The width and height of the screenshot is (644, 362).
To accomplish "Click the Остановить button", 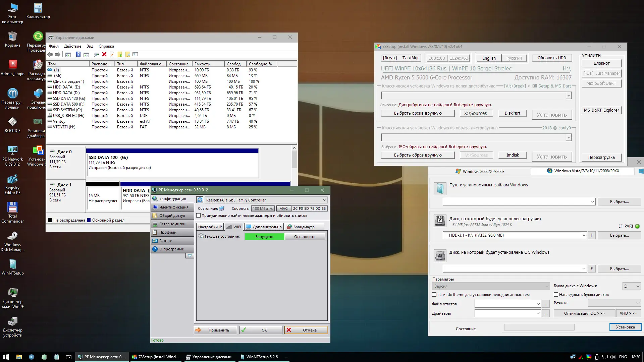I will pos(305,237).
